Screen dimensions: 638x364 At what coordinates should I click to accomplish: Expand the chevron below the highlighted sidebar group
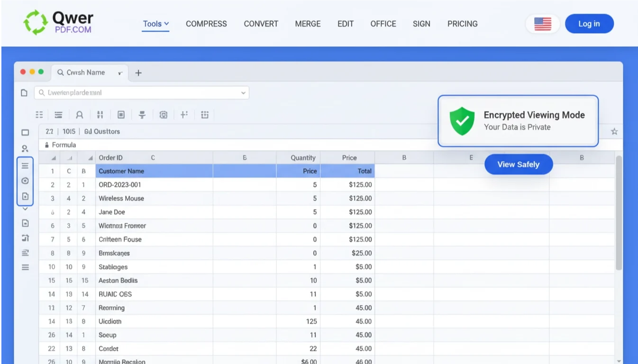point(25,209)
